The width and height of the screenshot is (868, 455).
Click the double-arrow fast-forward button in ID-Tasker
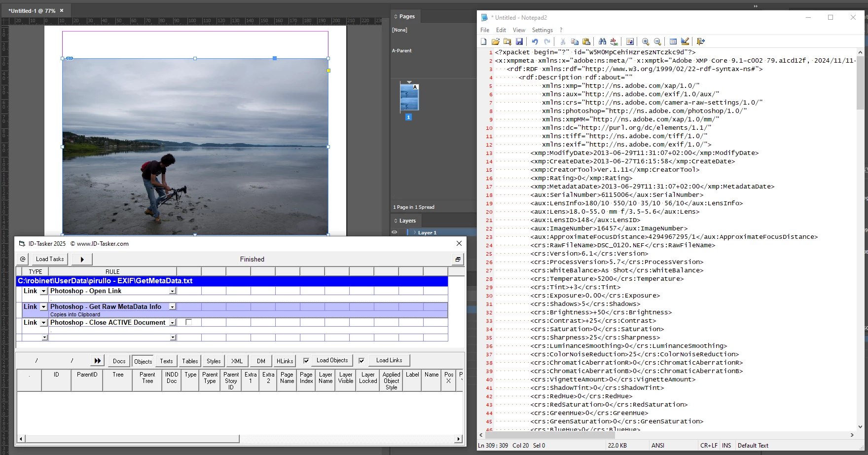pos(98,361)
